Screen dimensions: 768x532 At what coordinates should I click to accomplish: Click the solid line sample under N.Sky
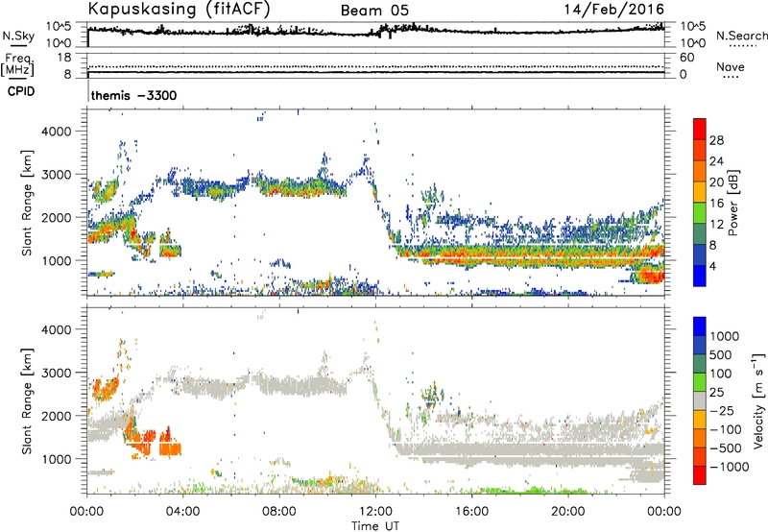[x=18, y=45]
